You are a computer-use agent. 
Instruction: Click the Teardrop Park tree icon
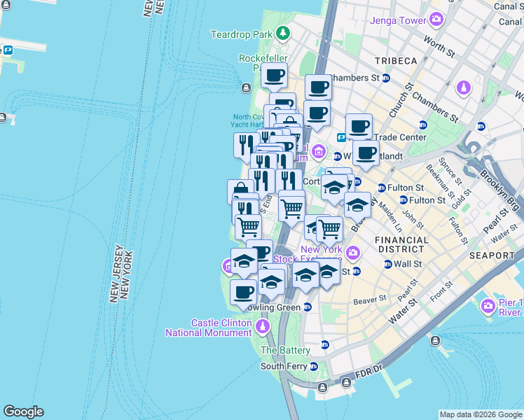[x=283, y=33]
